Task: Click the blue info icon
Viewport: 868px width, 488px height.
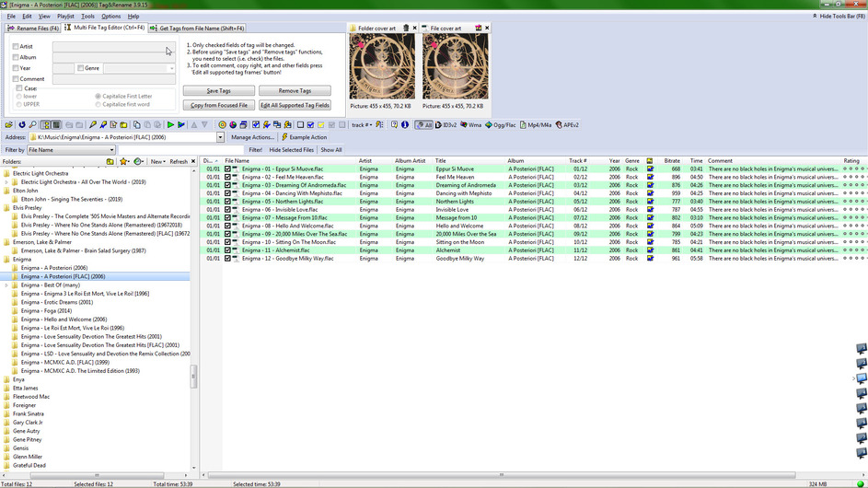Action: tap(405, 125)
